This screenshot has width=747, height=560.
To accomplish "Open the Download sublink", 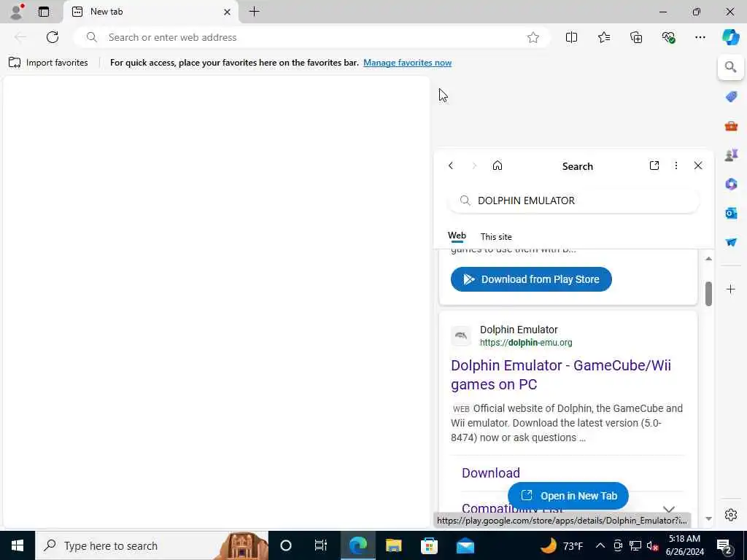I will (491, 472).
